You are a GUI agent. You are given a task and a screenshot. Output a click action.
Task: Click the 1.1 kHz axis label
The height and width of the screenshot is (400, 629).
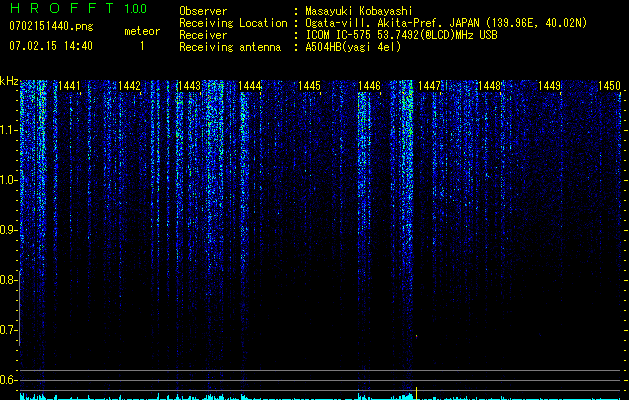(x=8, y=130)
